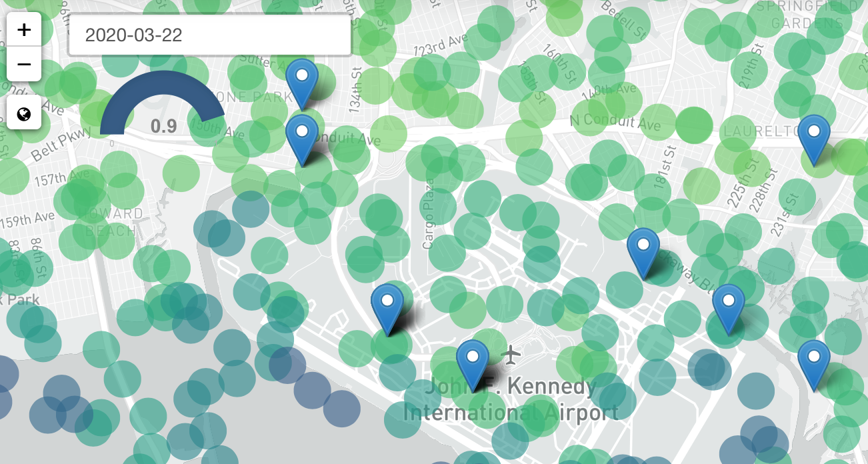Select the blue pin at the Laurelton label
The height and width of the screenshot is (464, 868).
tap(814, 140)
